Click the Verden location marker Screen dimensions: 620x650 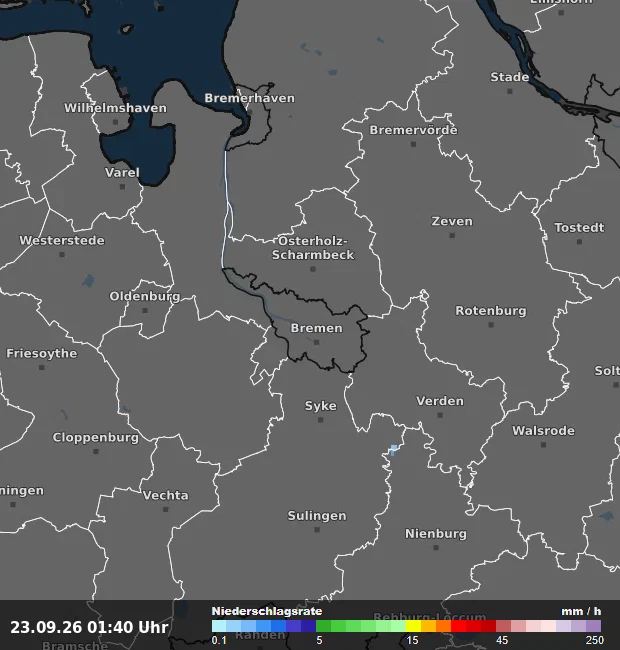click(440, 415)
